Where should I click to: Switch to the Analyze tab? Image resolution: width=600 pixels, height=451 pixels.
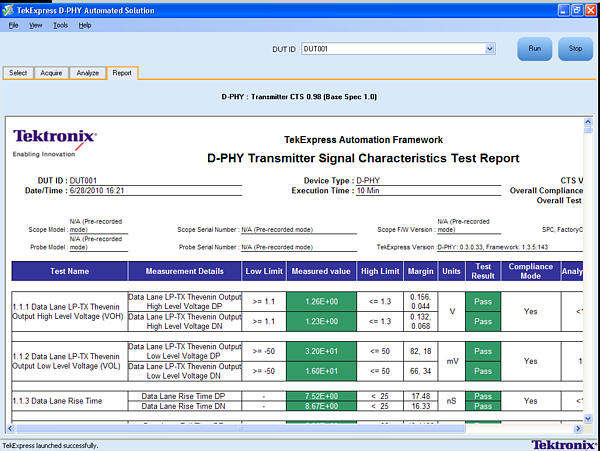click(x=87, y=73)
